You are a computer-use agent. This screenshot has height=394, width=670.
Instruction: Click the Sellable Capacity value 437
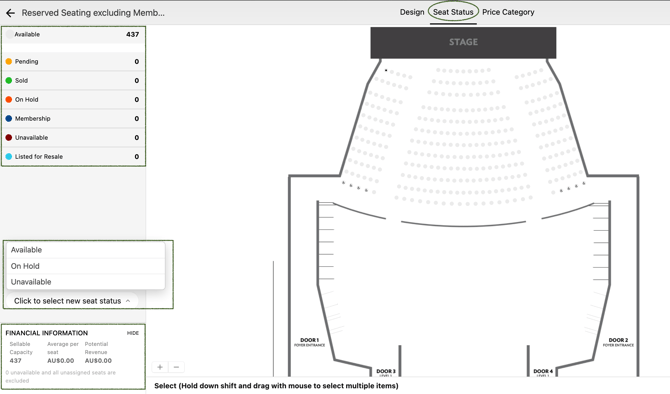tap(15, 361)
